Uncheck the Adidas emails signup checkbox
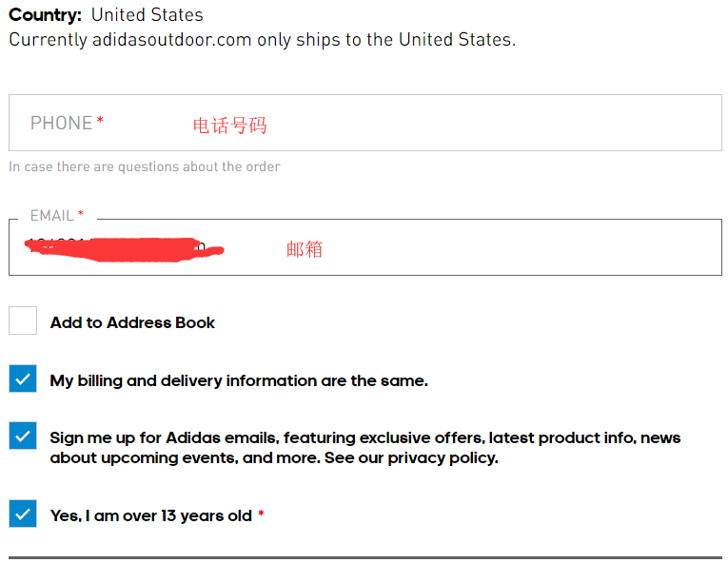This screenshot has height=563, width=728. click(x=23, y=437)
